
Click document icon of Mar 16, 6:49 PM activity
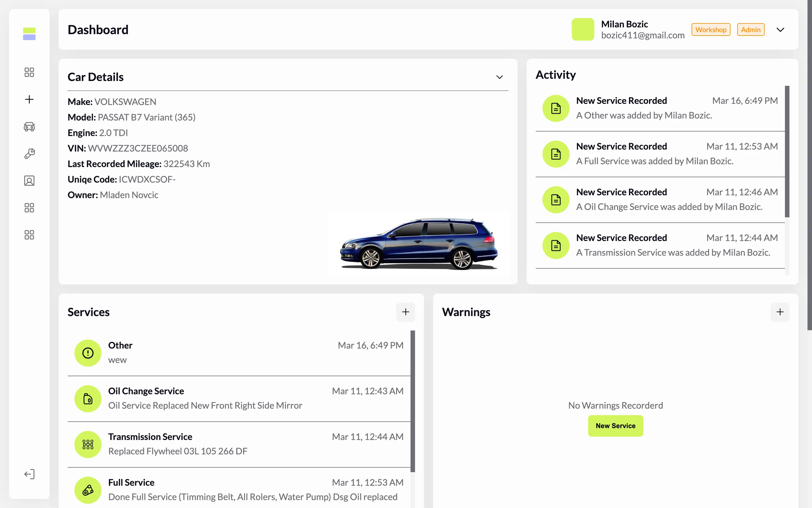point(556,108)
